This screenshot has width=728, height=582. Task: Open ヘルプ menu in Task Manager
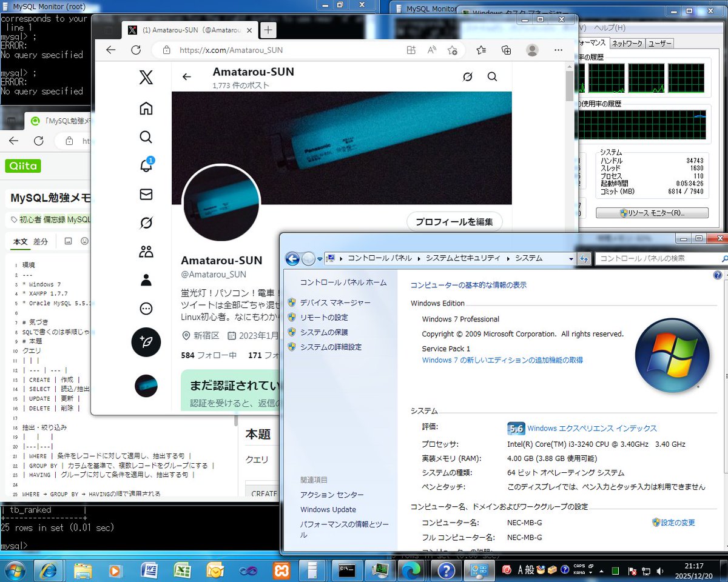click(x=610, y=28)
